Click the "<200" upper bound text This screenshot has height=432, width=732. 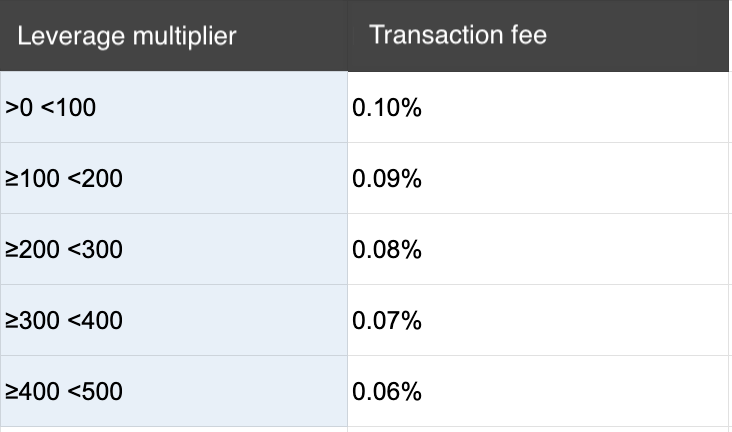click(x=95, y=178)
